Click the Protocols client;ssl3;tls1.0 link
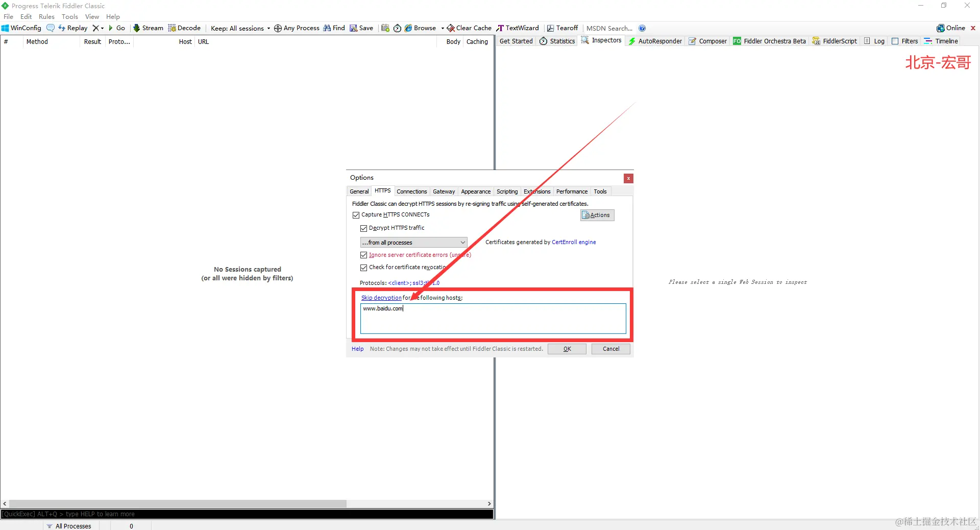The height and width of the screenshot is (530, 980). pos(413,283)
